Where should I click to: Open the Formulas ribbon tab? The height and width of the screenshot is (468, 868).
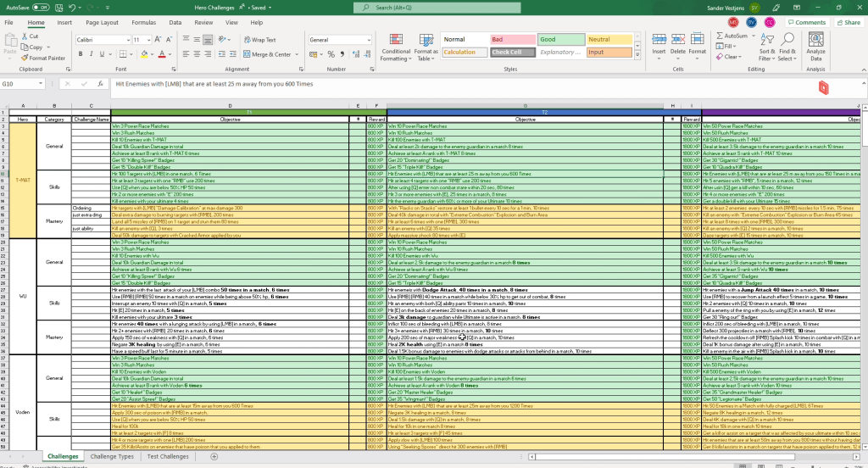(142, 22)
